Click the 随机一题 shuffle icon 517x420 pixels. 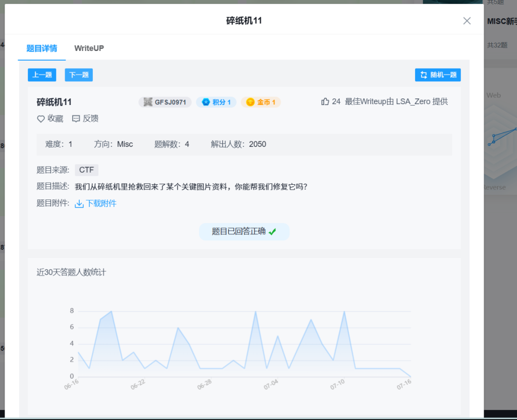(x=422, y=75)
